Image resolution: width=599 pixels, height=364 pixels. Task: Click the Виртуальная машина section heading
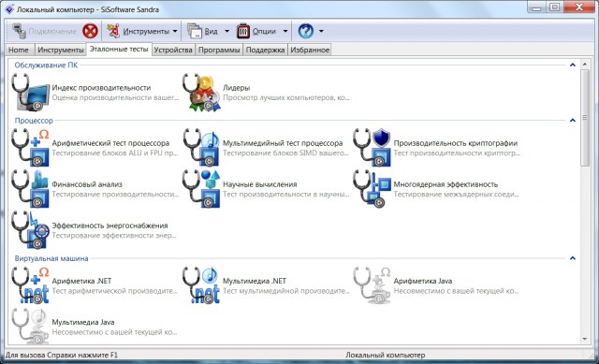[x=51, y=258]
